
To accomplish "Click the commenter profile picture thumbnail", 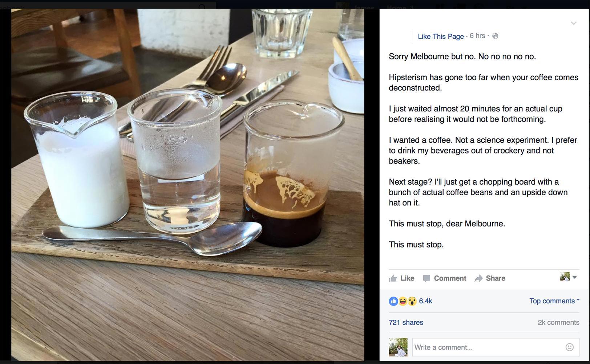I will (x=399, y=347).
